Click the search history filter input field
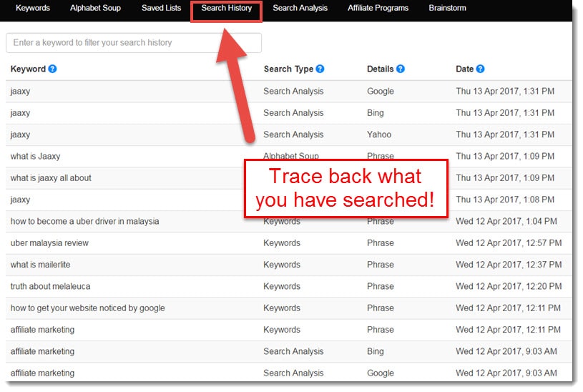This screenshot has width=583, height=392. [x=134, y=43]
